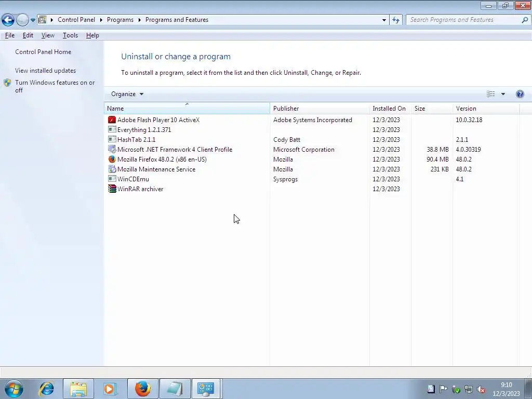
Task: Click the HashTab 2.1.1 program icon
Action: (x=112, y=139)
